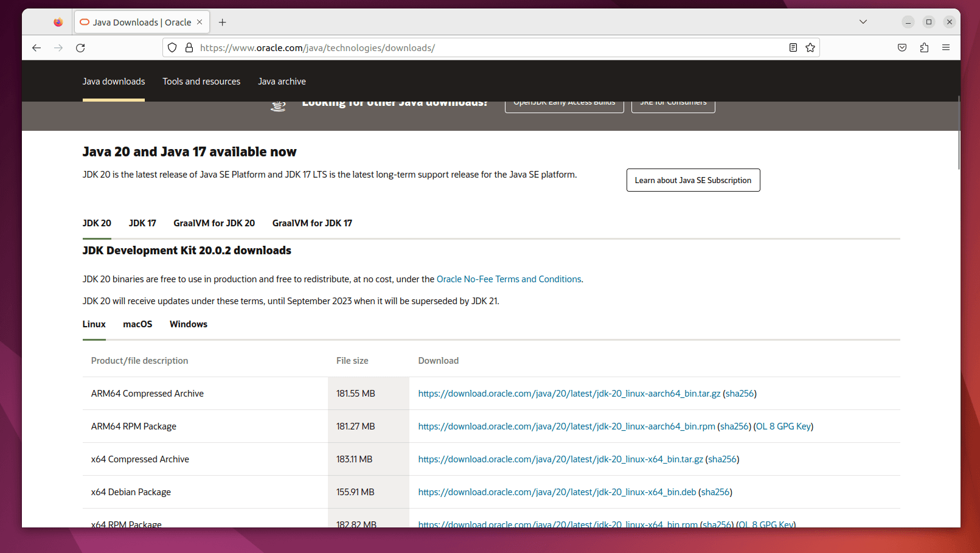Select the JDK 20 tab
This screenshot has height=553, width=980.
tap(97, 223)
